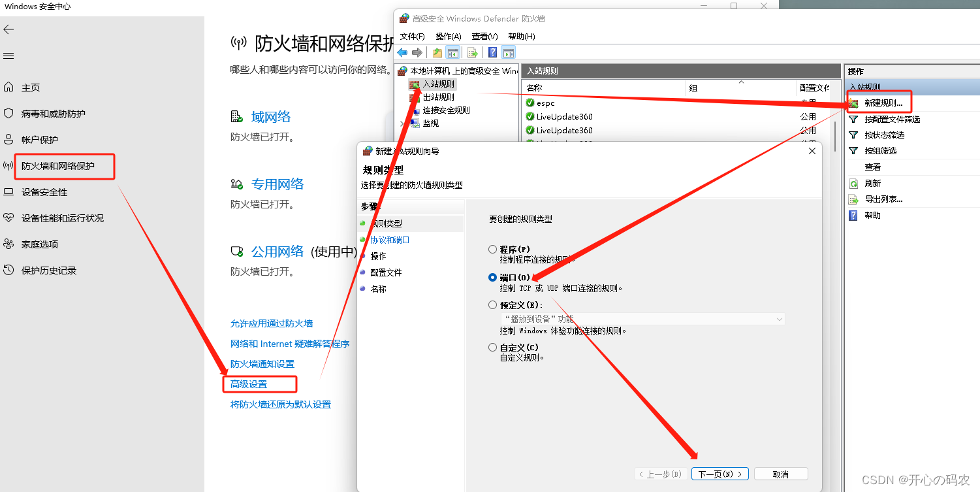The height and width of the screenshot is (492, 980).
Task: Open 查看(V) menu in firewall console
Action: coord(484,37)
